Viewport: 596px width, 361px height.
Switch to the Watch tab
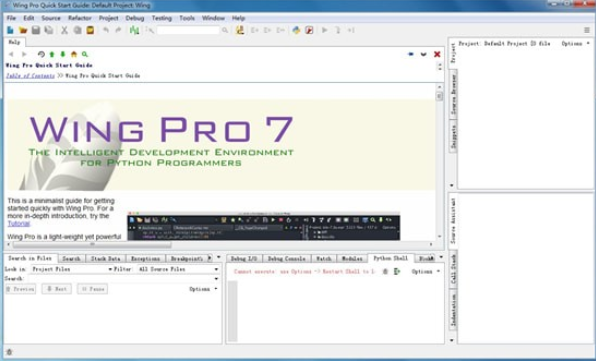point(324,258)
